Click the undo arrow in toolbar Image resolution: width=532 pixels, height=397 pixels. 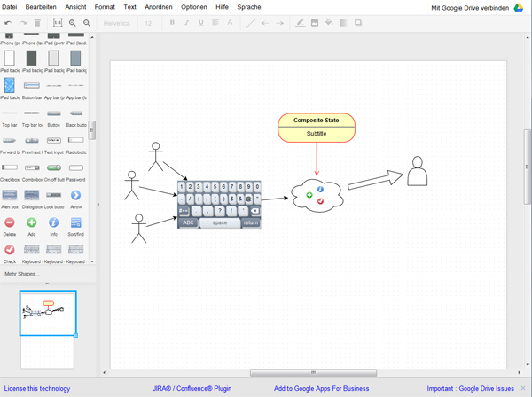8,23
